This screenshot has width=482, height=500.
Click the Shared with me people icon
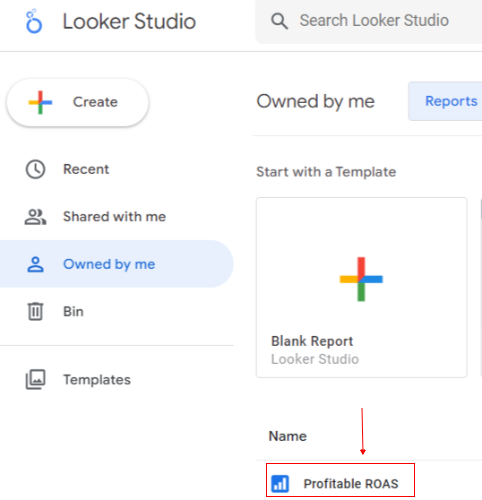[35, 217]
